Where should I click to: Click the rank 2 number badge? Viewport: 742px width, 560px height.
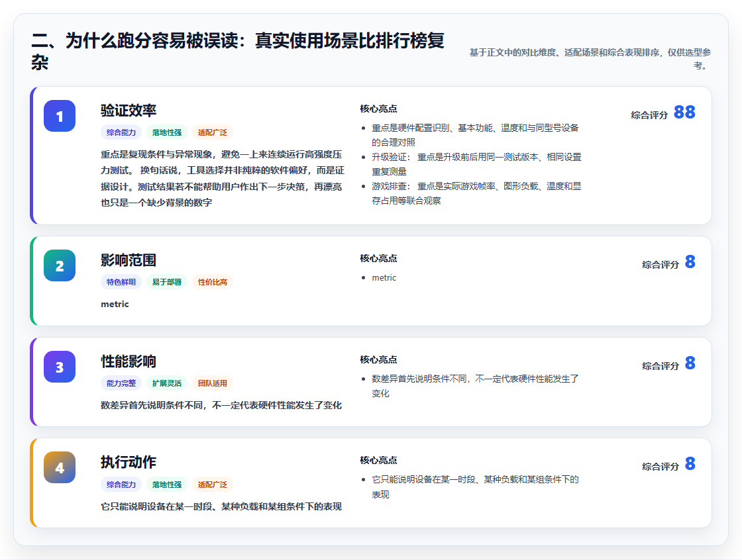tap(60, 265)
